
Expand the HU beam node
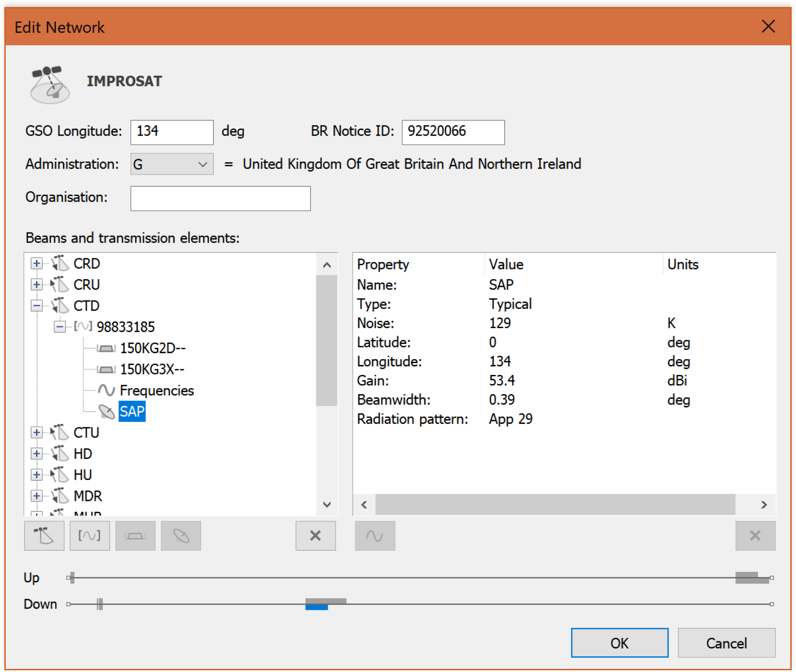click(x=37, y=474)
